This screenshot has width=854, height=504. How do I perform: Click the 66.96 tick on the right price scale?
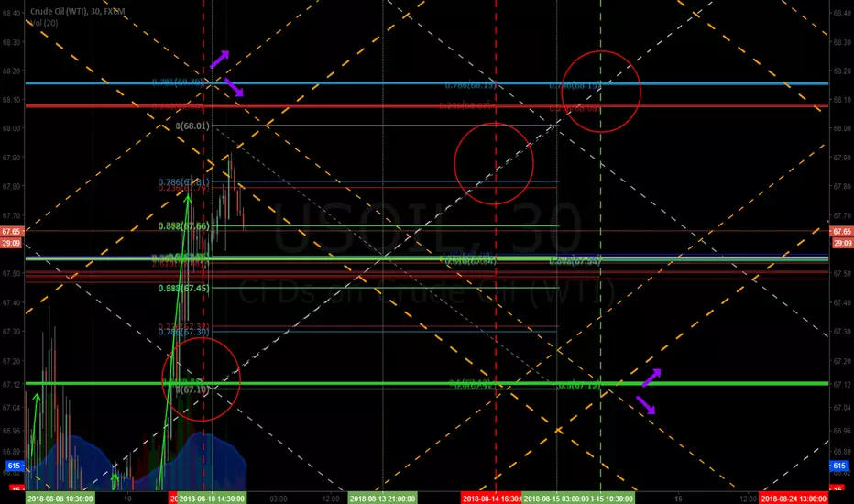pyautogui.click(x=841, y=431)
